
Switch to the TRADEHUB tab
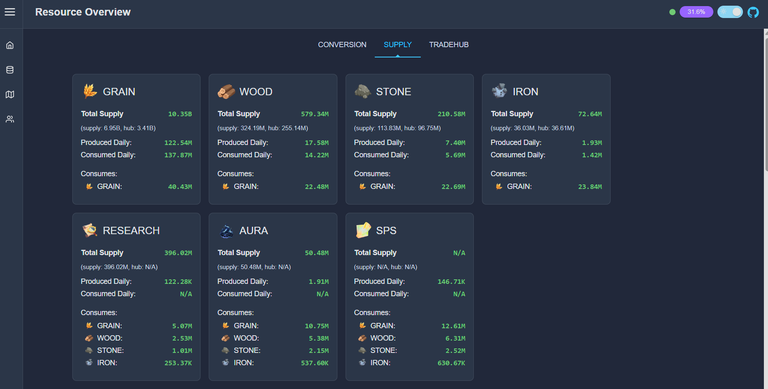click(x=449, y=45)
